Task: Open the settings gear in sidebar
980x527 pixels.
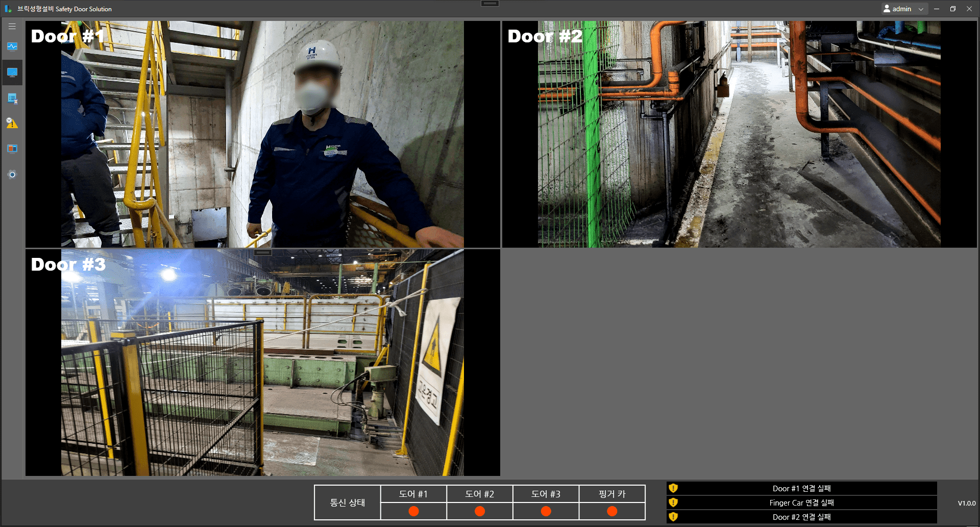Action: [x=12, y=174]
